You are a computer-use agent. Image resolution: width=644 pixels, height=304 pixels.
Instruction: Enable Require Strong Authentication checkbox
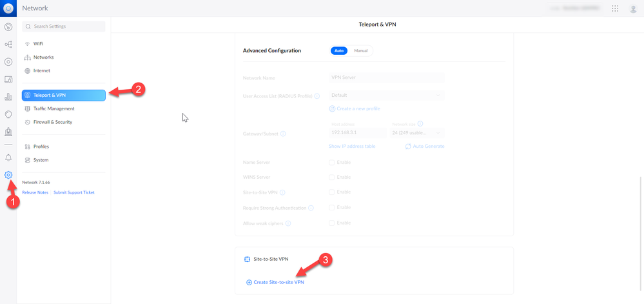pos(331,207)
